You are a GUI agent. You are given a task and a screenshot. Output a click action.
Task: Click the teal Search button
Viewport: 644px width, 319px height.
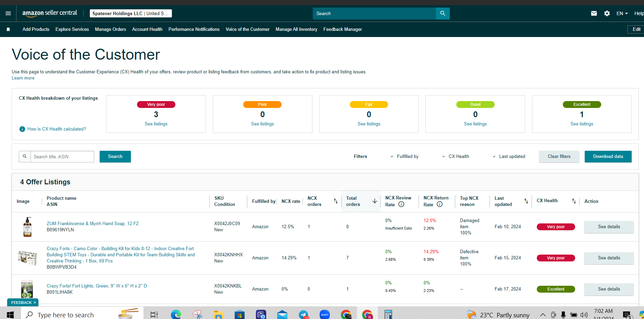pos(115,157)
